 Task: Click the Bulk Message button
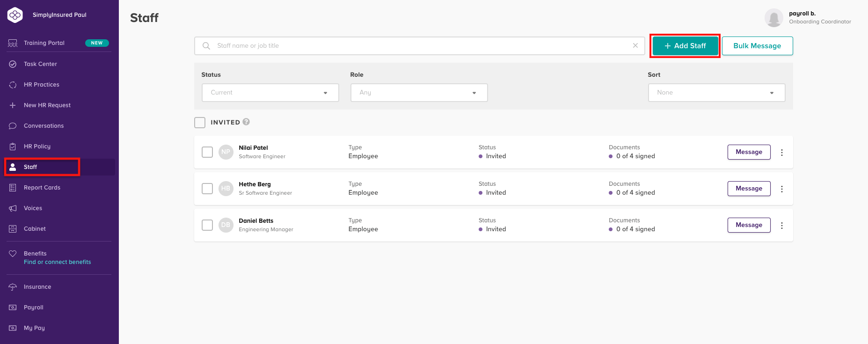757,46
